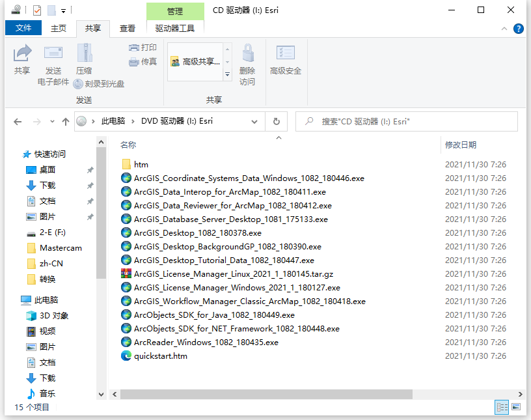Image resolution: width=531 pixels, height=420 pixels.
Task: Sort by the Name (名称) column header
Action: (x=128, y=145)
